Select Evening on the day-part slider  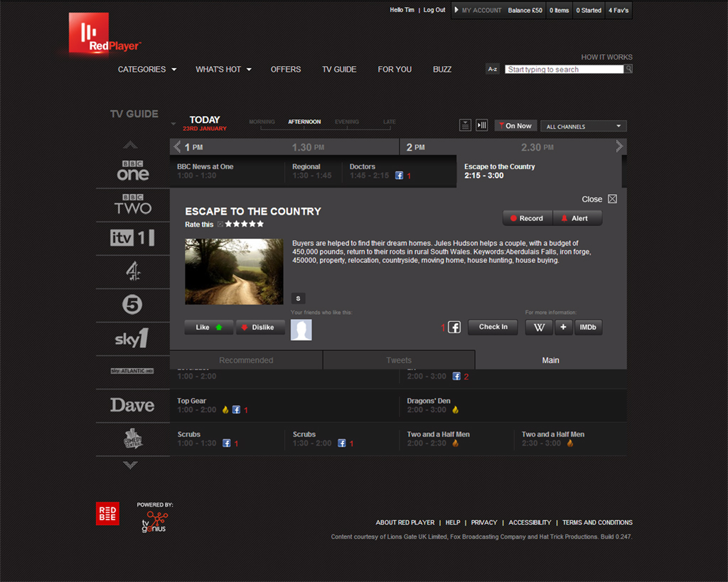[x=347, y=122]
